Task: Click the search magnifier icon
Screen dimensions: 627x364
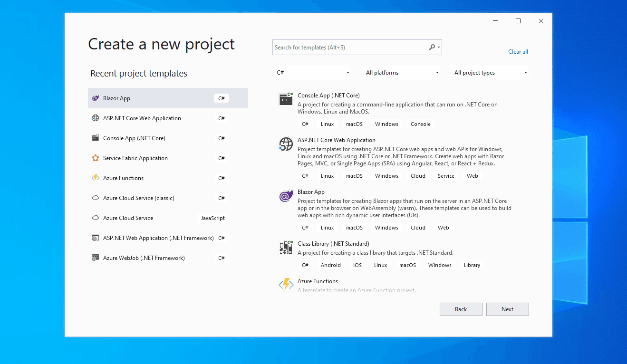Action: click(x=432, y=48)
